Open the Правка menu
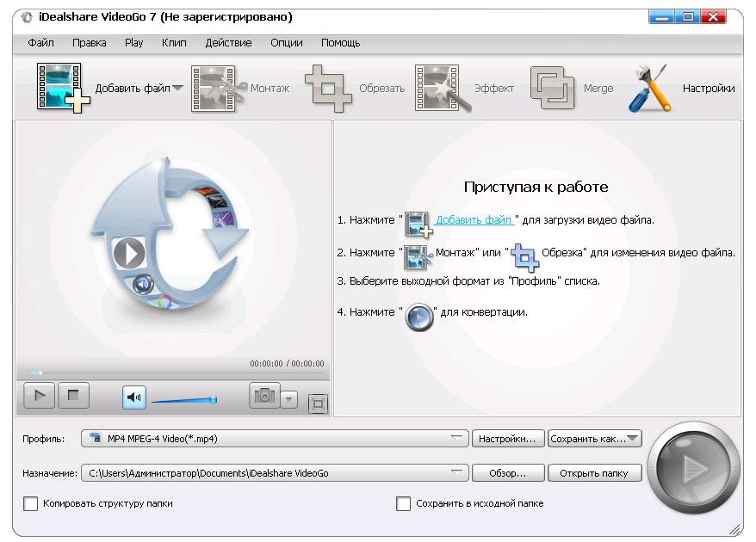Image resolution: width=756 pixels, height=542 pixels. pyautogui.click(x=90, y=43)
